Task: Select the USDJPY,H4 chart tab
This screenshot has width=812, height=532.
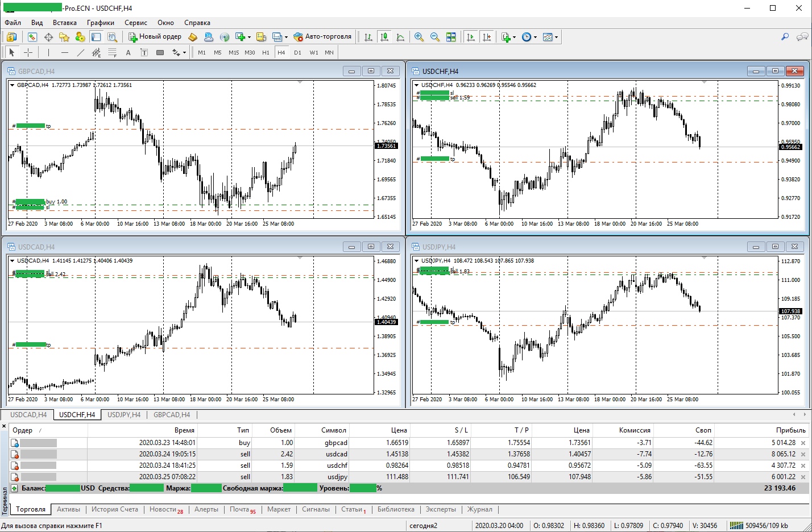Action: tap(123, 415)
